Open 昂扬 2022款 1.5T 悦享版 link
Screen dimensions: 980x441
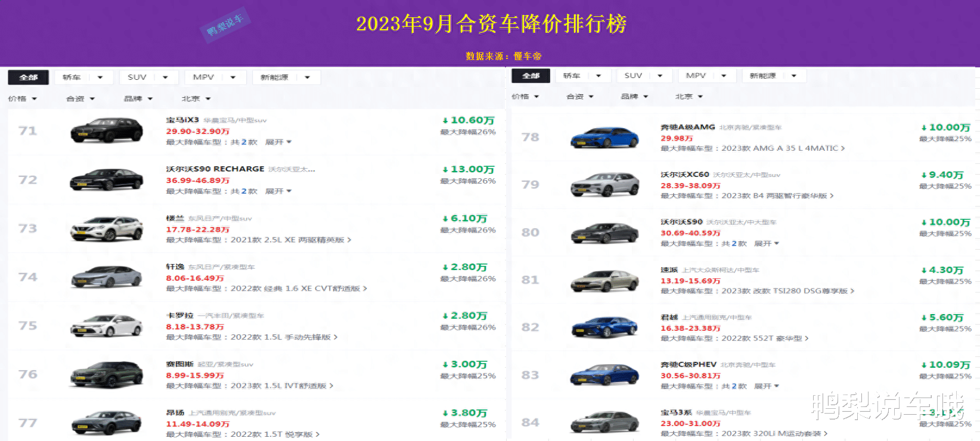coord(275,434)
